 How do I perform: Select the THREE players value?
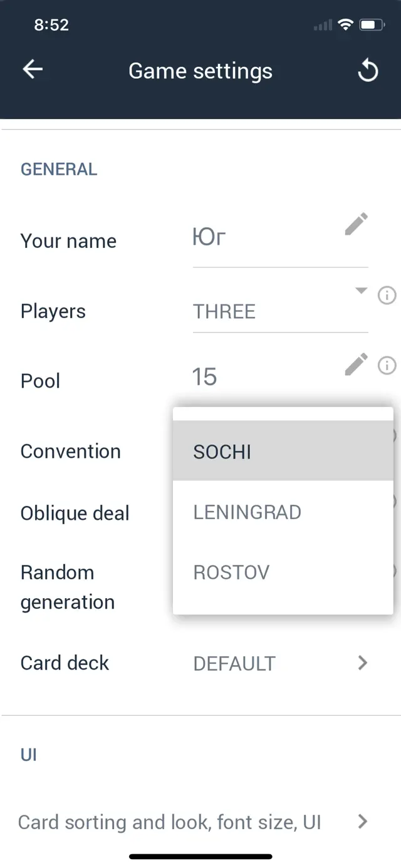click(224, 311)
